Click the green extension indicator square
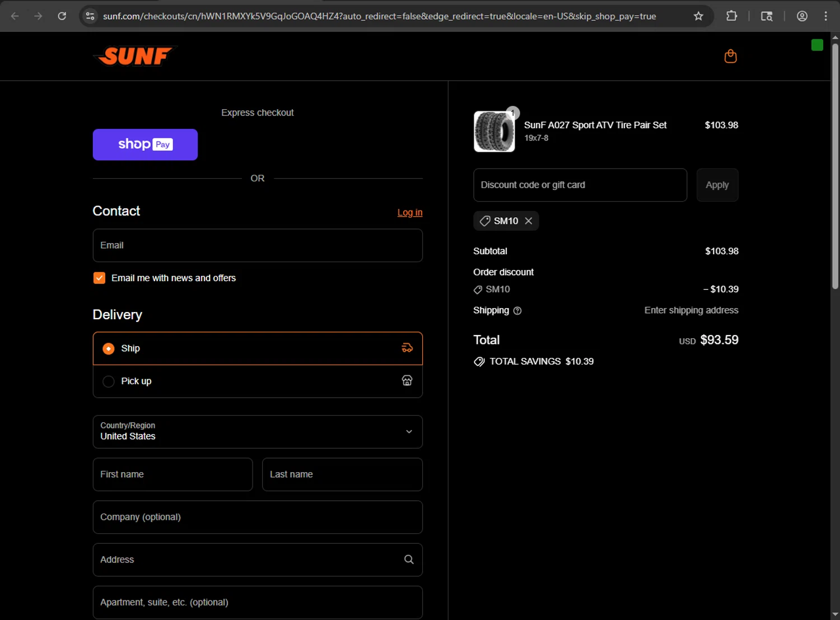The image size is (840, 620). tap(817, 45)
